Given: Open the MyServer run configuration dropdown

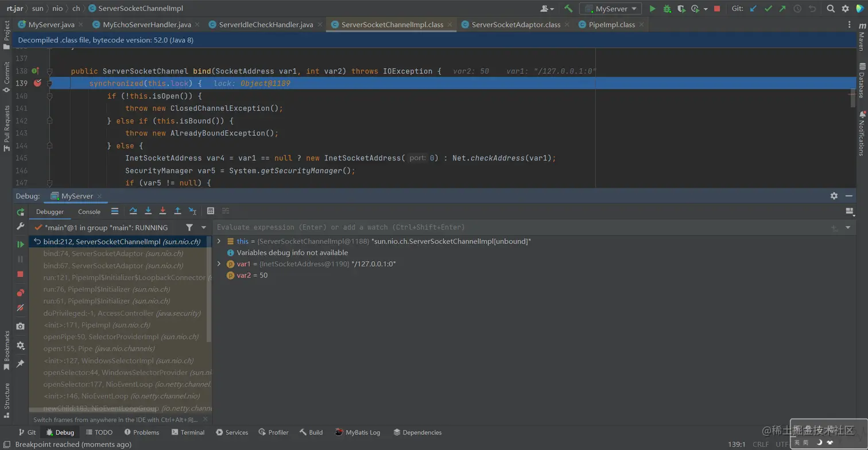Looking at the screenshot, I should click(610, 9).
